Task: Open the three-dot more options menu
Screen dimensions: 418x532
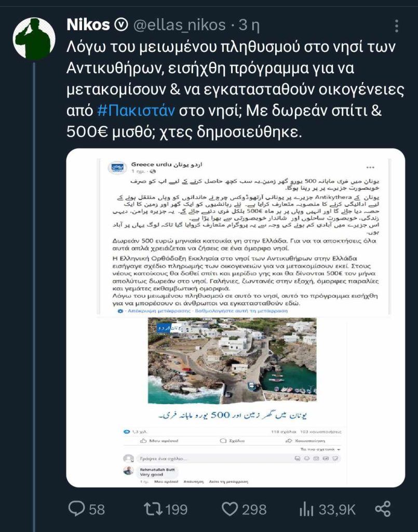Action: click(x=396, y=26)
